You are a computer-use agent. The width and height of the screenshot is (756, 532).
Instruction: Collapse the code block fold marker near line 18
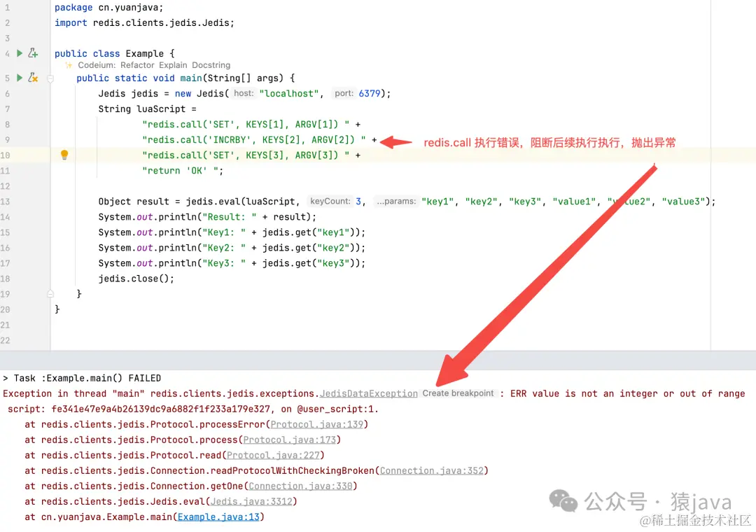click(x=50, y=293)
